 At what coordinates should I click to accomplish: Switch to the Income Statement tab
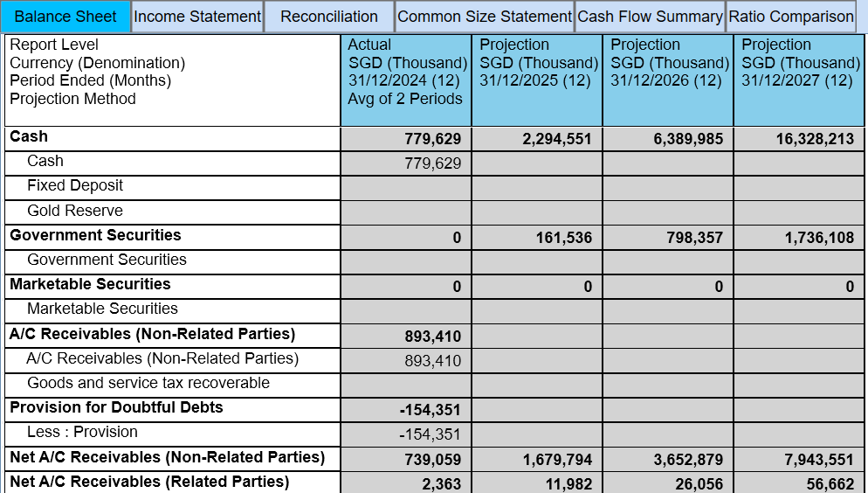pos(197,17)
